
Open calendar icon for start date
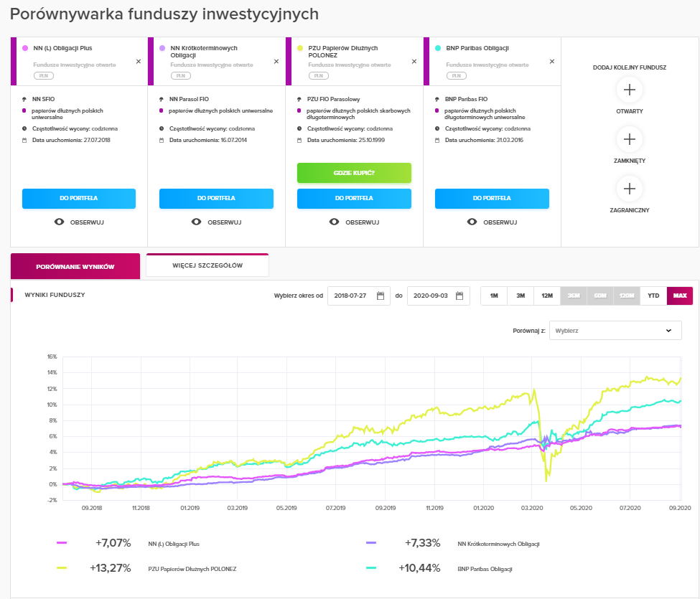[381, 296]
